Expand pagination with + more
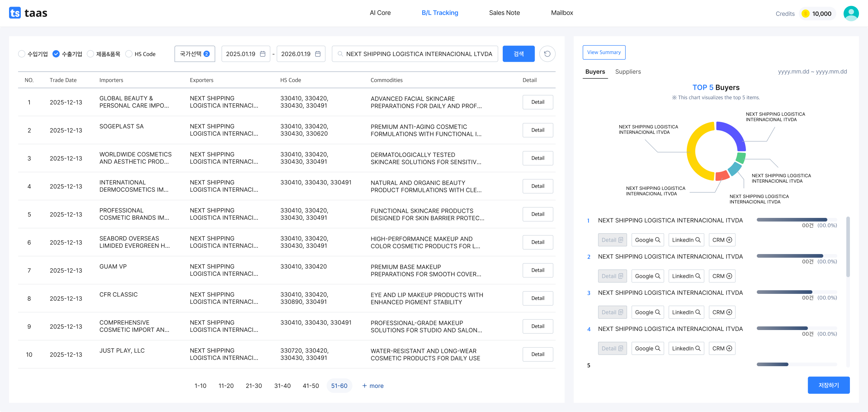The height and width of the screenshot is (412, 868). pos(373,386)
